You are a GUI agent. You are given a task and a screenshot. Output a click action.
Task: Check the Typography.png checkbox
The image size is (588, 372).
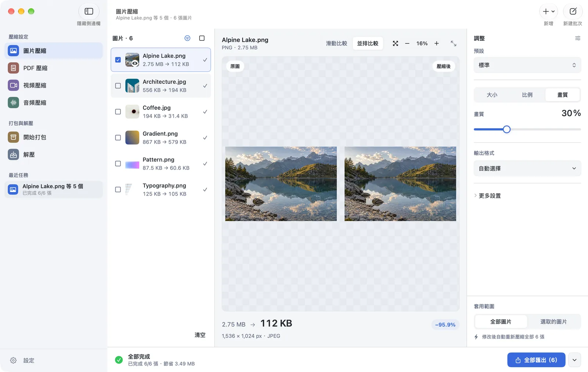tap(118, 190)
